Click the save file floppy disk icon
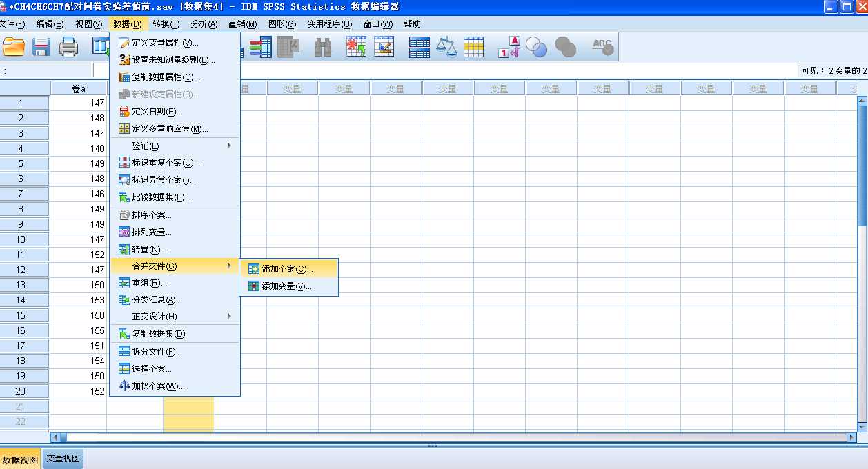This screenshot has width=868, height=469. (x=41, y=47)
